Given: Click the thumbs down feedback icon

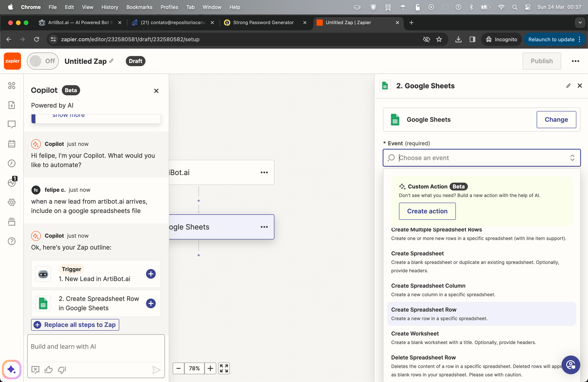Looking at the screenshot, I should [62, 370].
